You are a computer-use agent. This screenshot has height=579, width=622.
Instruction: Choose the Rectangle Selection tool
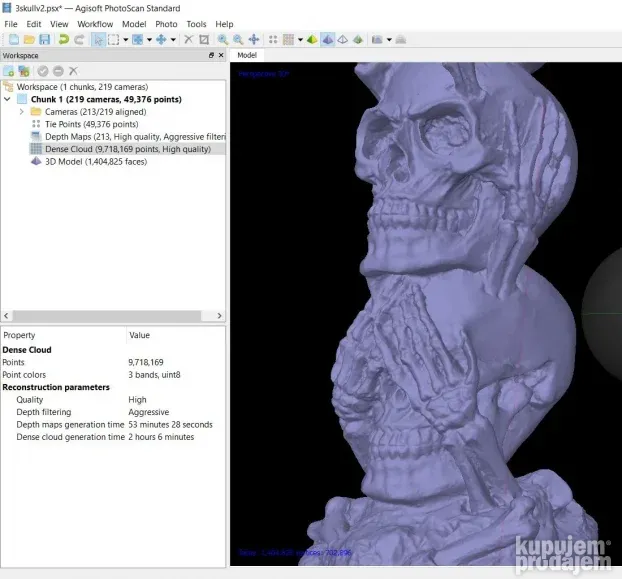pyautogui.click(x=113, y=40)
